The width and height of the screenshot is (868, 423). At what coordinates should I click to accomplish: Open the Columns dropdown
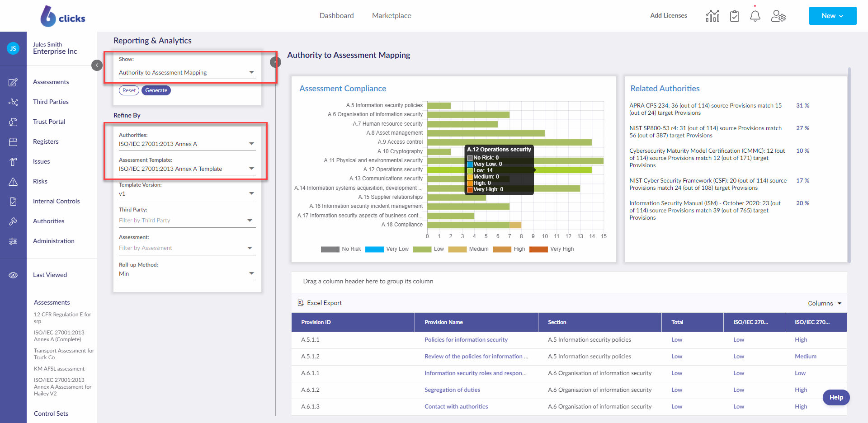point(825,303)
